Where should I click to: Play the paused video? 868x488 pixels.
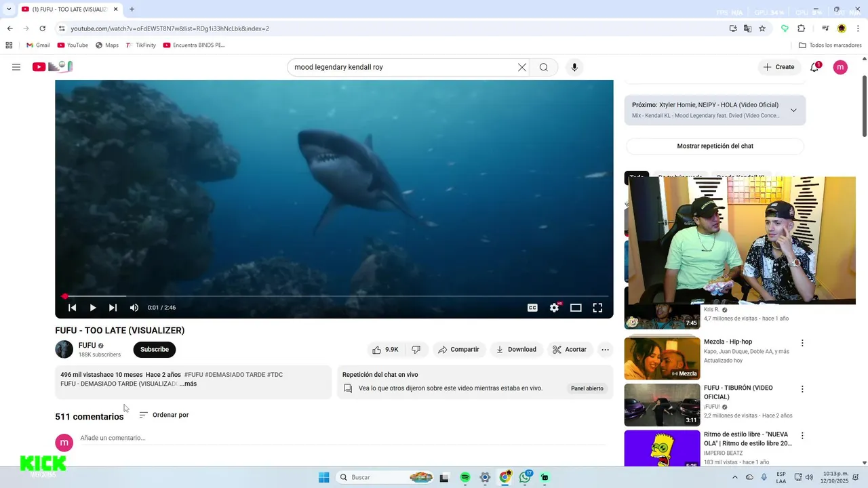(x=93, y=308)
